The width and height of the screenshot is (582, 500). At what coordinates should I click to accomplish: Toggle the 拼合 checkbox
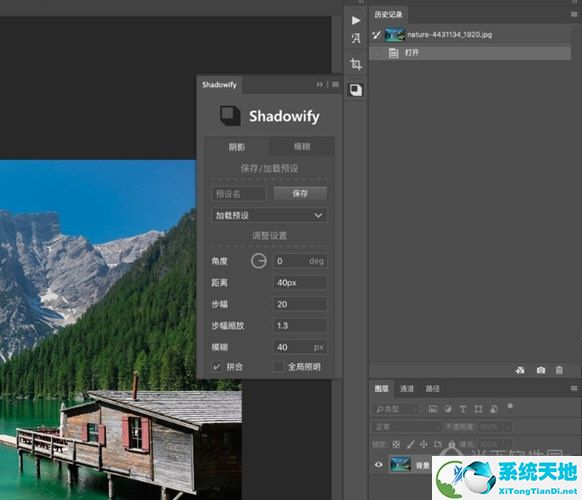pyautogui.click(x=216, y=367)
